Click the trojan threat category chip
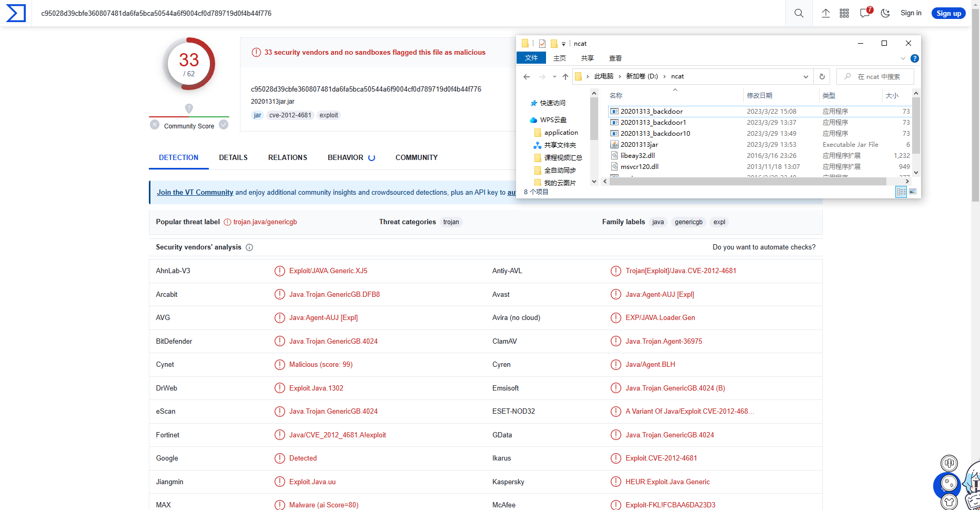Image resolution: width=980 pixels, height=510 pixels. click(x=451, y=222)
